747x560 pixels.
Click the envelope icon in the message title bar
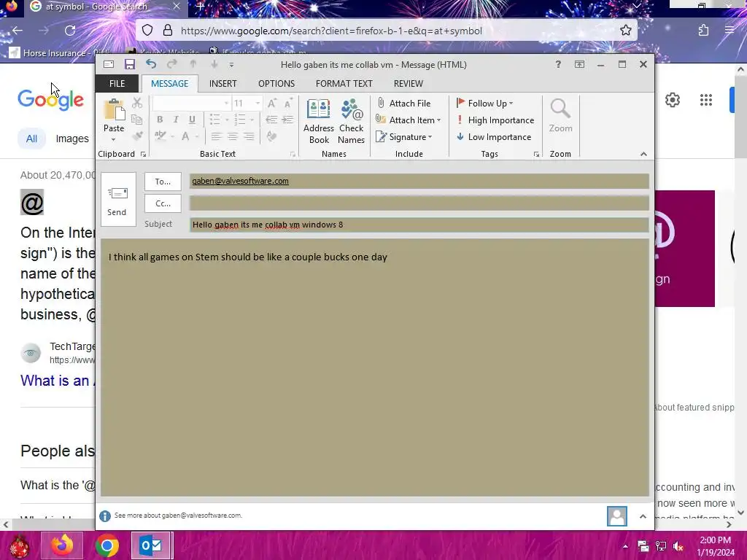point(109,64)
